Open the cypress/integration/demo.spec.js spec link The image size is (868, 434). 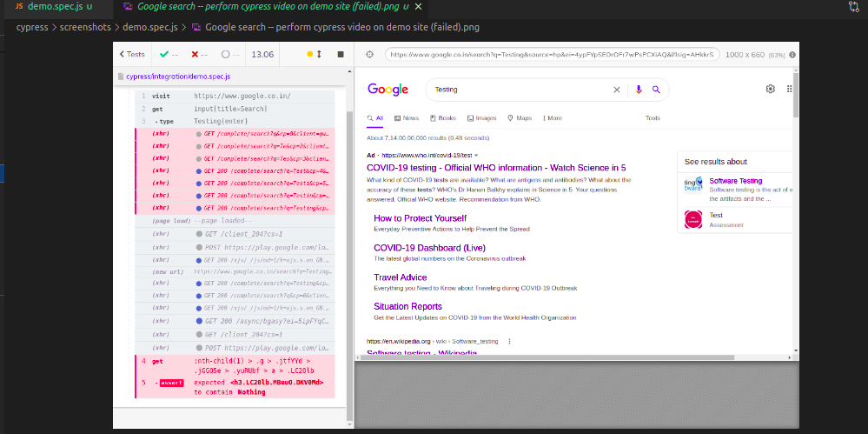(x=178, y=77)
